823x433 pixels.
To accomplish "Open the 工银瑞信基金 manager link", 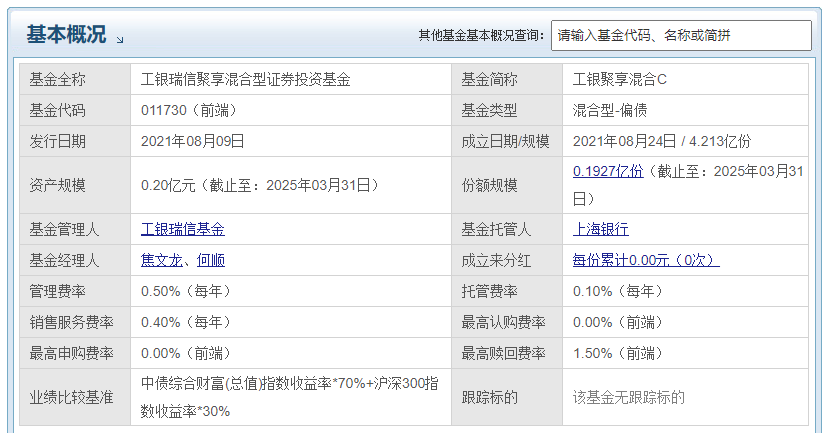I will point(183,229).
